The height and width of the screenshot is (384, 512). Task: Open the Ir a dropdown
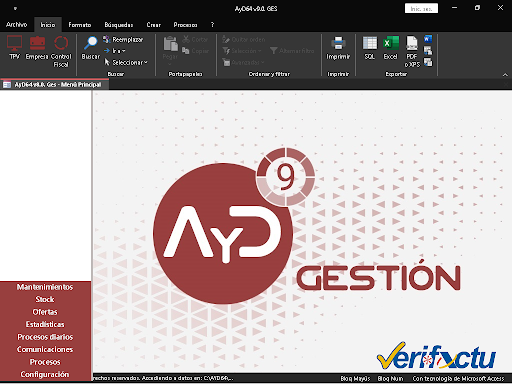114,51
